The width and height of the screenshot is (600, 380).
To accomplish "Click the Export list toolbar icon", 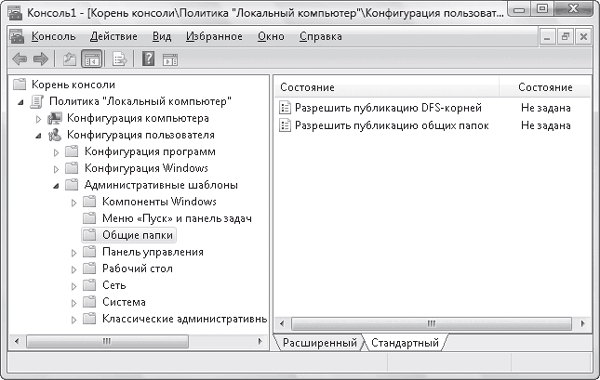I will 119,59.
